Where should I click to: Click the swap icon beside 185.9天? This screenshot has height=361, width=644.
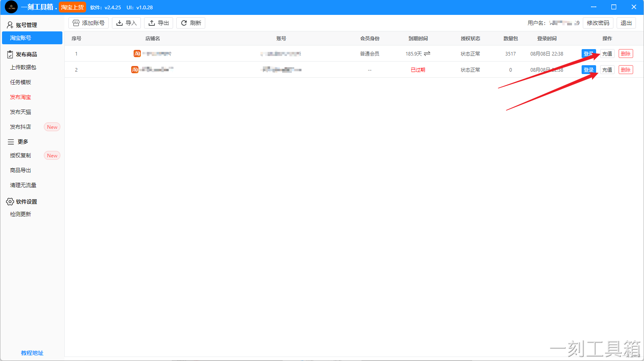coord(427,54)
